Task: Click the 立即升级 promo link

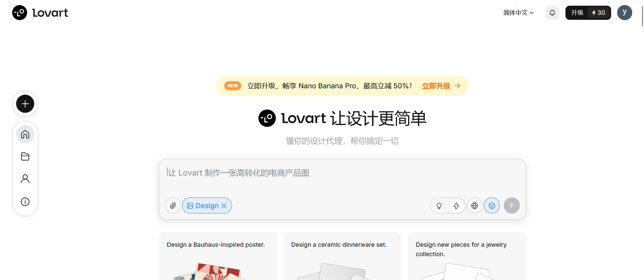Action: (436, 86)
